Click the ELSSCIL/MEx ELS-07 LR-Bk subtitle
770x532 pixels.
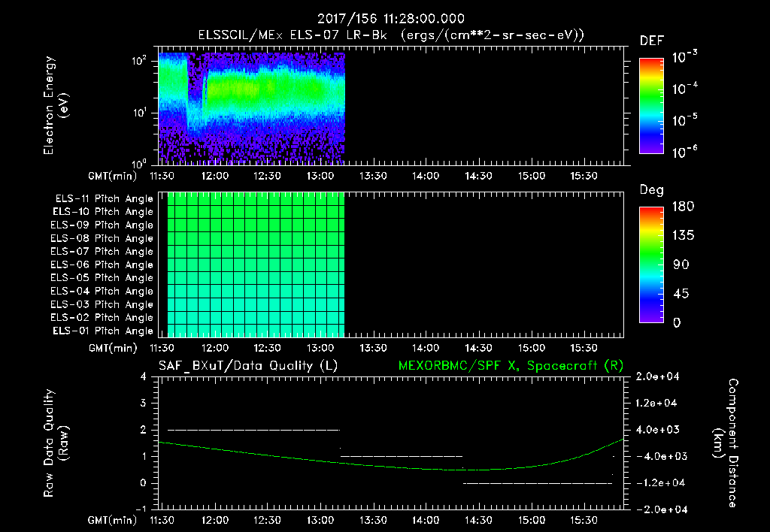(x=293, y=35)
